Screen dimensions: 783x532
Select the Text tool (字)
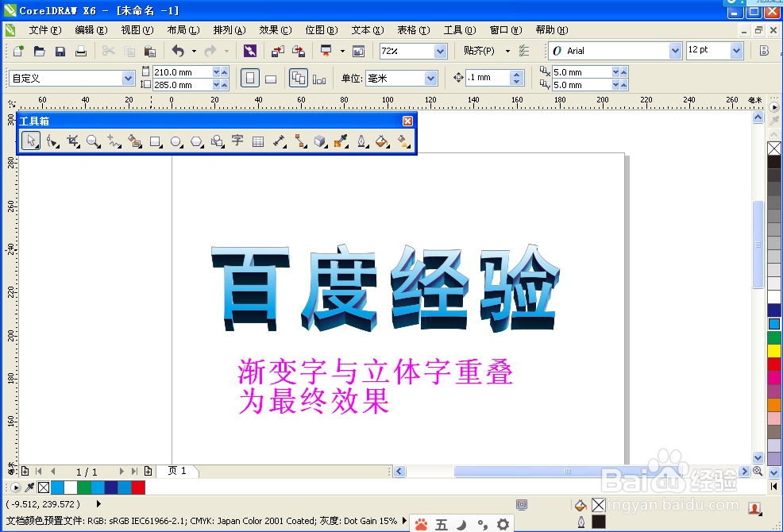click(238, 141)
